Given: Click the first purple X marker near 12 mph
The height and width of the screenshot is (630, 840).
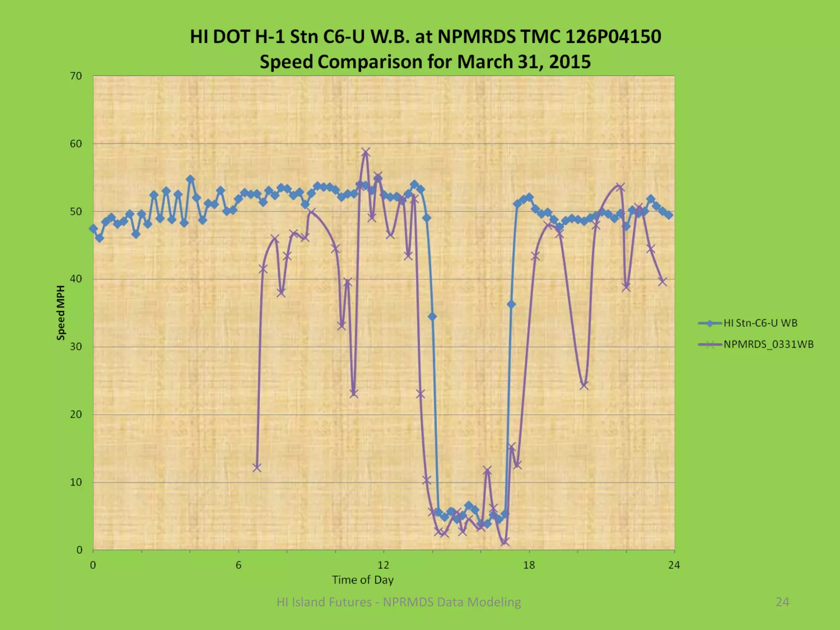Looking at the screenshot, I should pyautogui.click(x=257, y=468).
